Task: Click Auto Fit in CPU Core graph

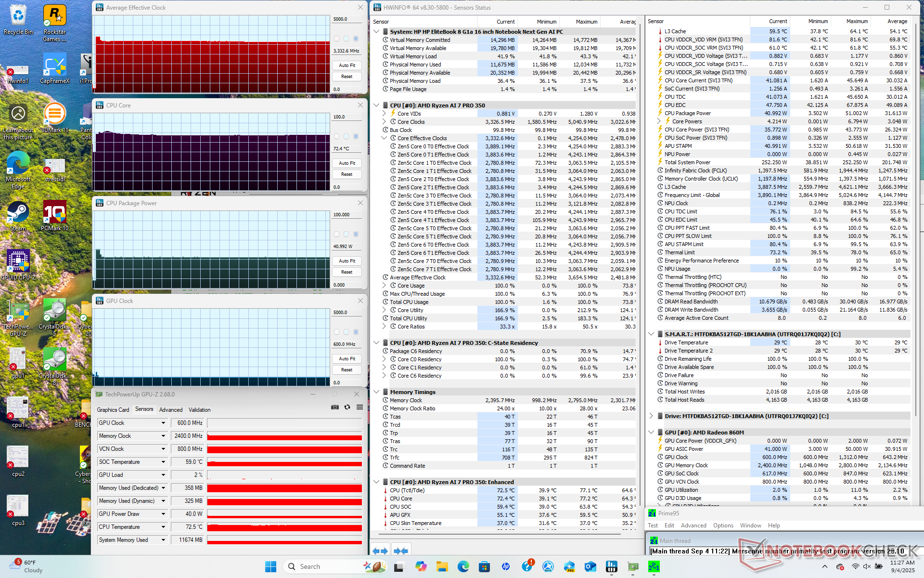Action: 346,163
